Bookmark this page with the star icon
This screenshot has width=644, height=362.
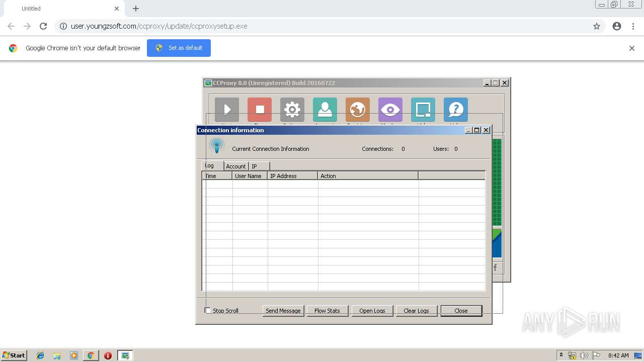[597, 26]
